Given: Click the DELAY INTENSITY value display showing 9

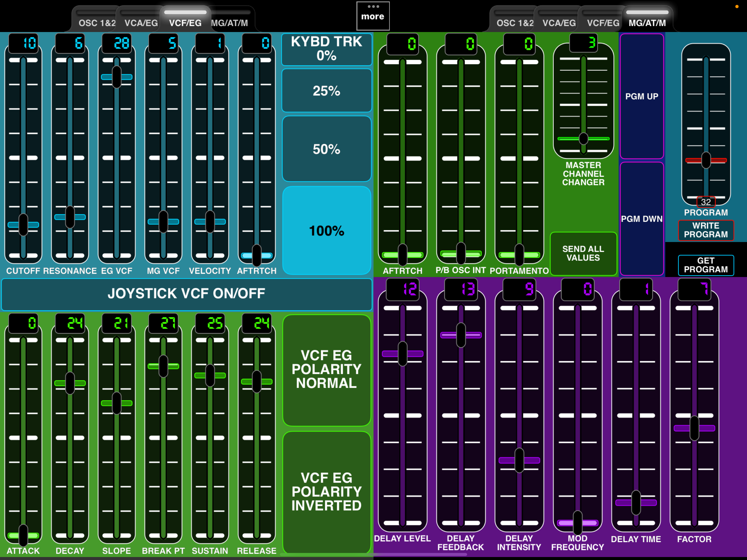Looking at the screenshot, I should point(519,289).
